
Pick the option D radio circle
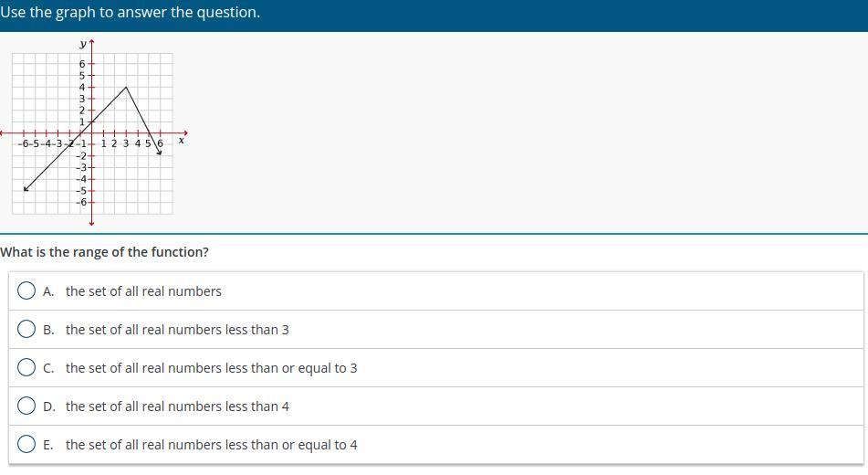[26, 406]
